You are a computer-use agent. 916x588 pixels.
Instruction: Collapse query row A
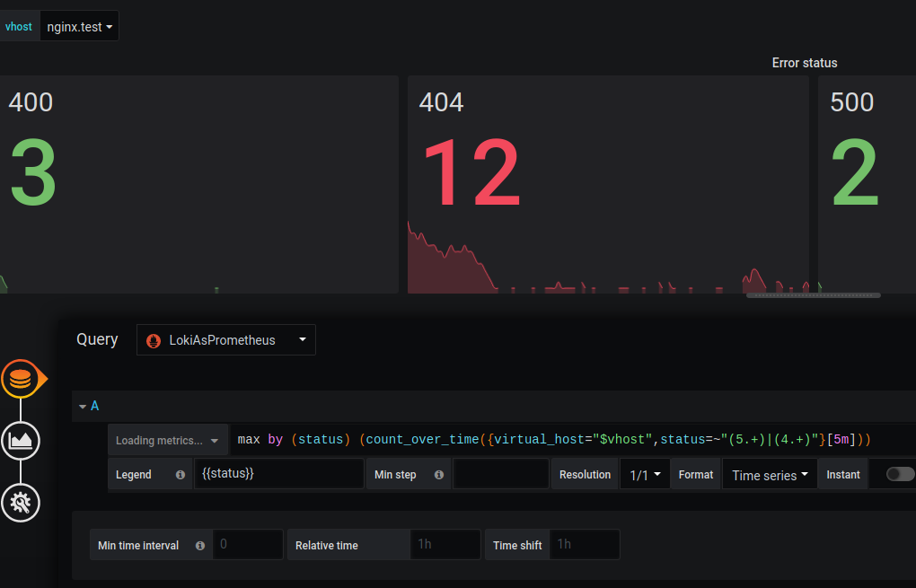point(83,407)
